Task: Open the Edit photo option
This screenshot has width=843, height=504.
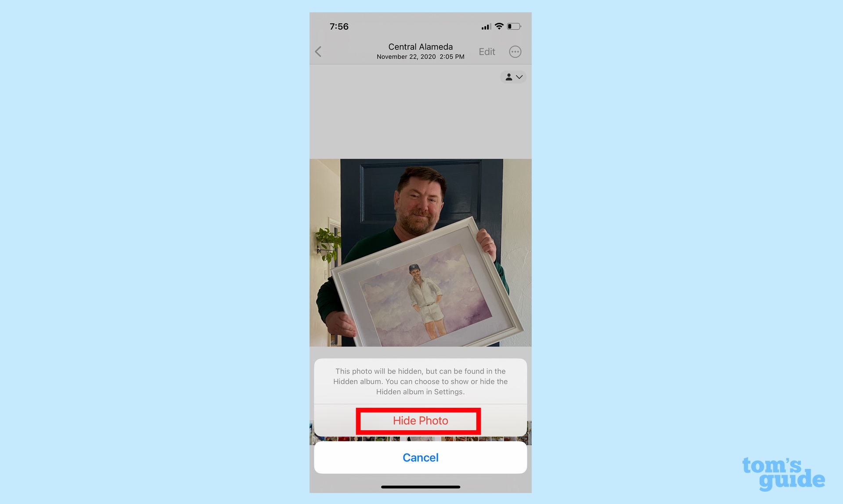Action: point(486,51)
